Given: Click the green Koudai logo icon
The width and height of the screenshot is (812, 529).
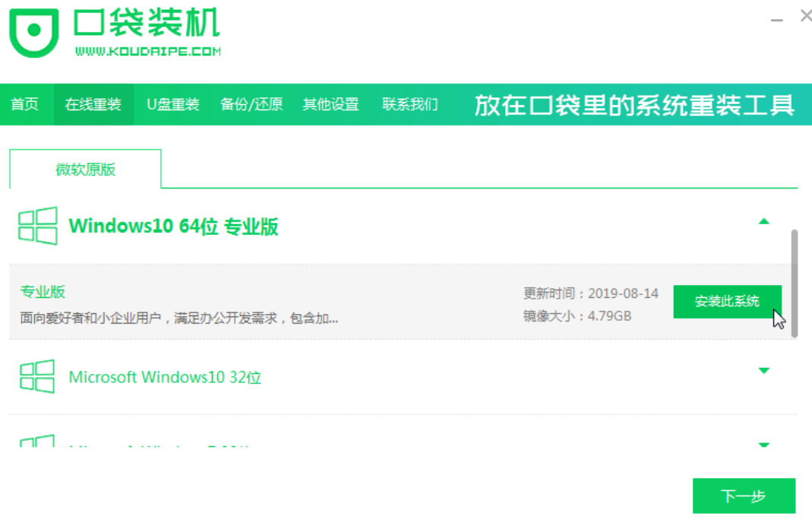Looking at the screenshot, I should pos(34,33).
